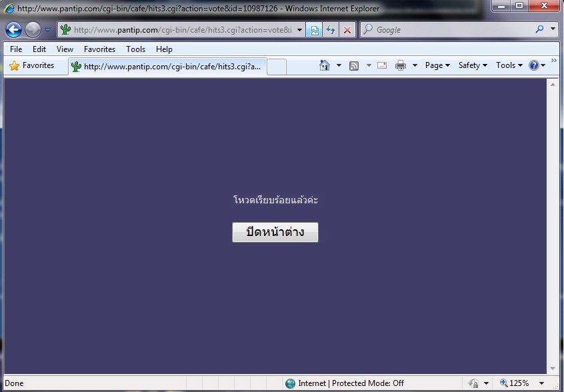Open the Help menu
The width and height of the screenshot is (564, 392).
tap(164, 49)
